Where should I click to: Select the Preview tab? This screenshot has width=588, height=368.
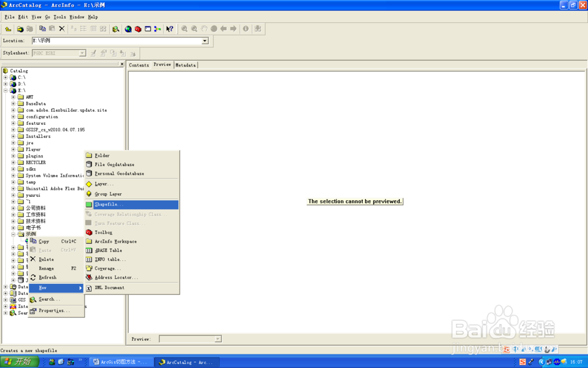(x=162, y=65)
